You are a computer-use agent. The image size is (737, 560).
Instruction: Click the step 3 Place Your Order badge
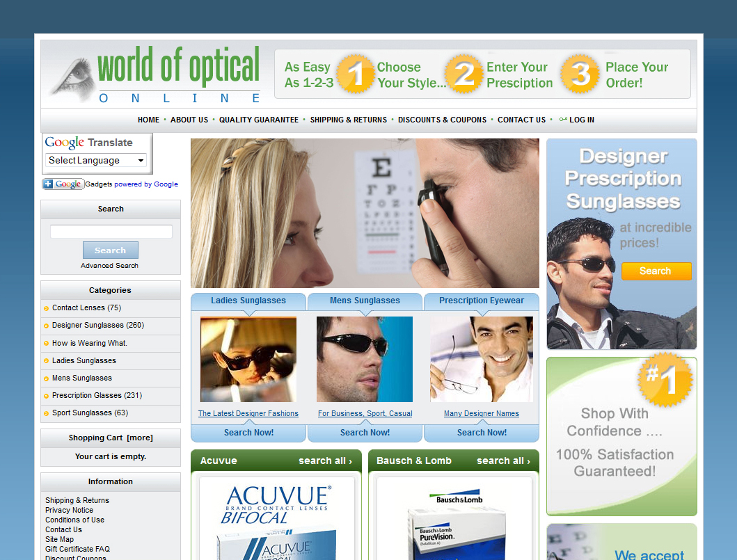[x=580, y=74]
